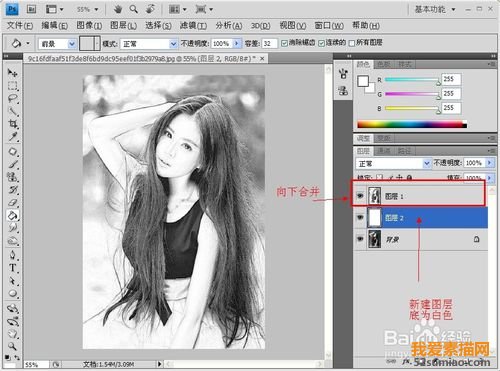Open the 窗口(W) menu
Viewport: 500px width, 371px height.
click(x=329, y=25)
